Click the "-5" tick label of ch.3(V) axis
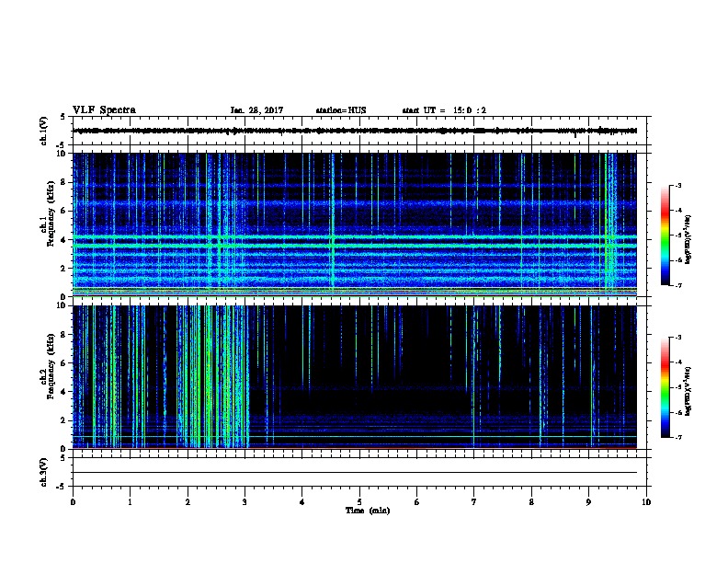The width and height of the screenshot is (728, 563). [x=62, y=487]
